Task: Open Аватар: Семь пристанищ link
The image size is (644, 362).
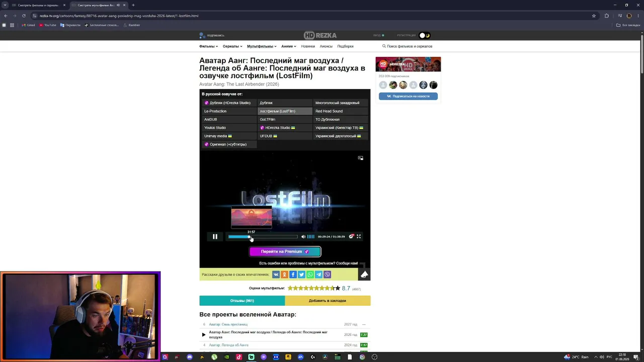Action: pyautogui.click(x=228, y=324)
